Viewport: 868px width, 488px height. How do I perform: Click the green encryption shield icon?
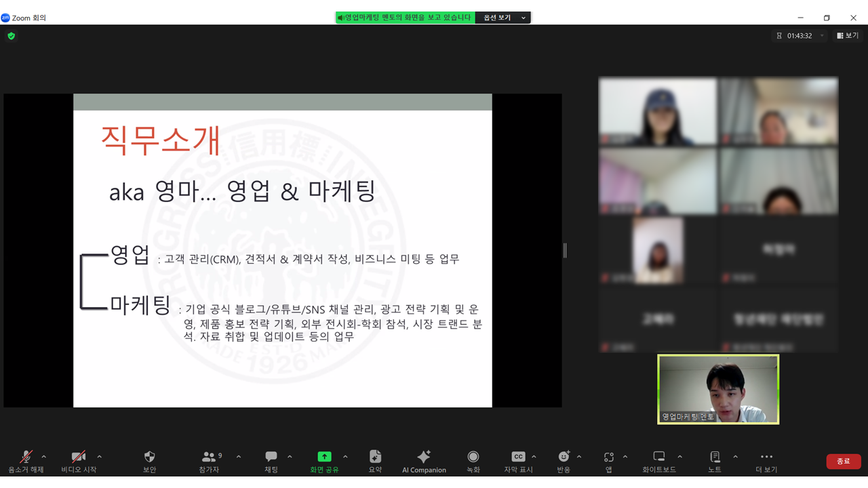(x=11, y=36)
